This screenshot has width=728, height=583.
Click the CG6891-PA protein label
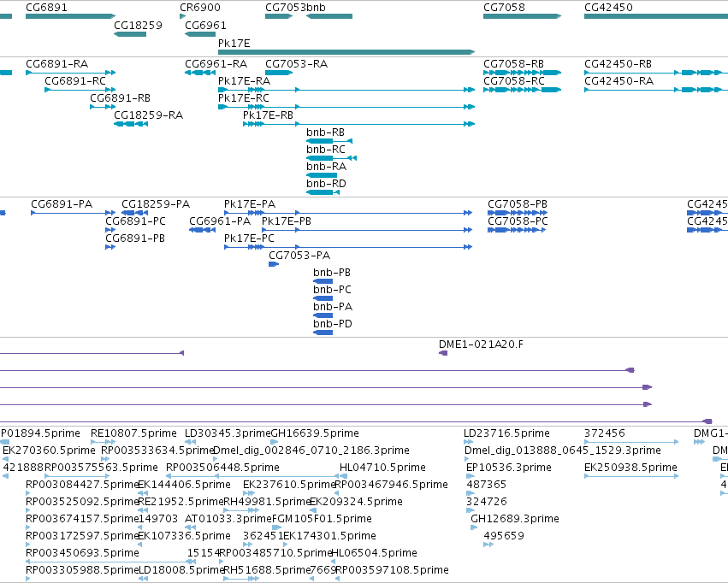(x=62, y=204)
